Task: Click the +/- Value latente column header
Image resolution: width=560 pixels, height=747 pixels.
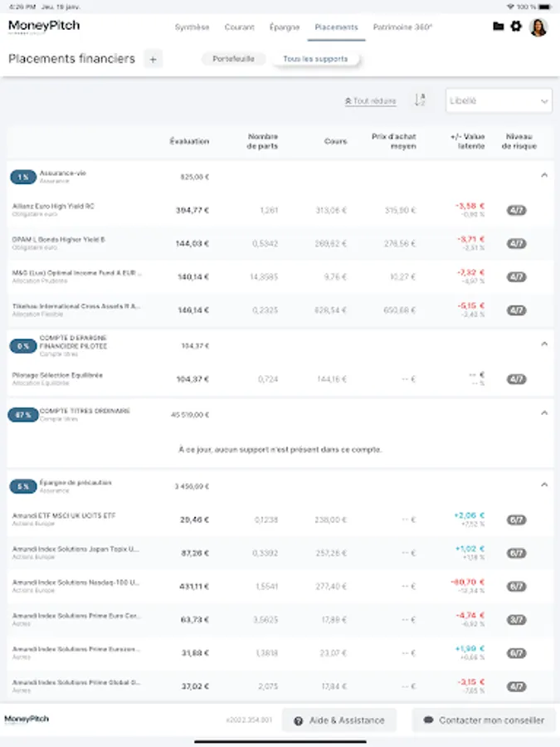Action: click(468, 141)
